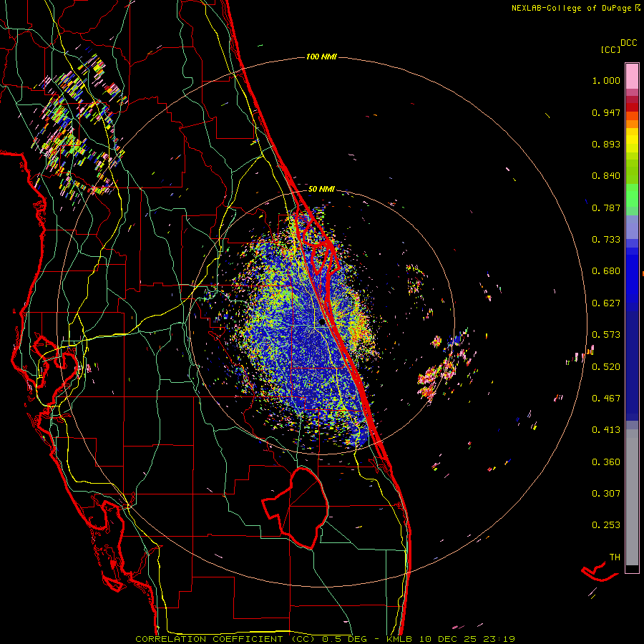Select the 0.733 legend value

point(606,240)
